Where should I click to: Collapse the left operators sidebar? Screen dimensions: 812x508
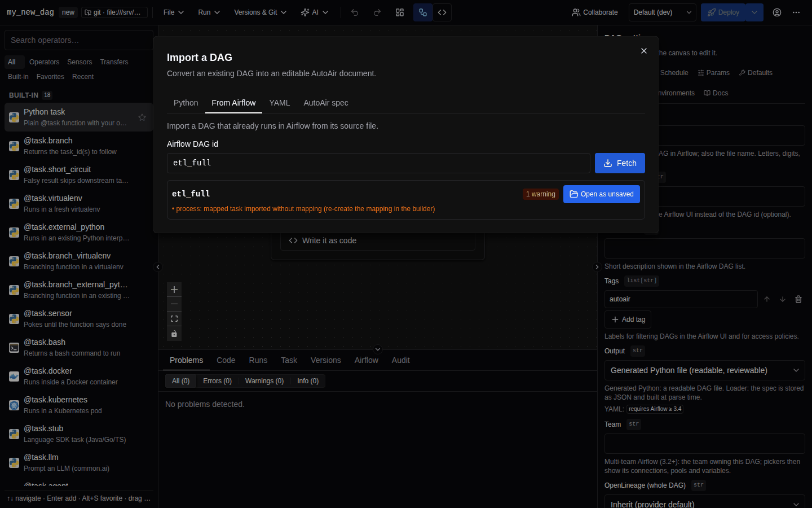tap(158, 267)
